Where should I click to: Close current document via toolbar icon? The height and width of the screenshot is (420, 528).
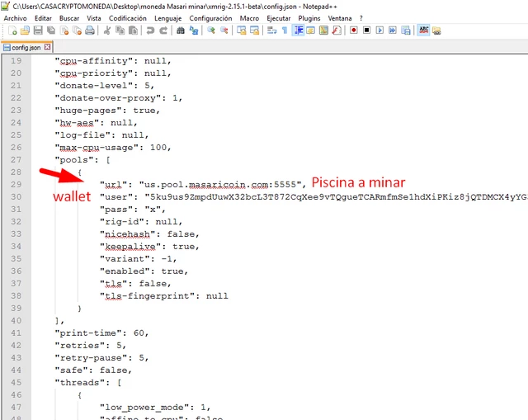tap(64, 31)
